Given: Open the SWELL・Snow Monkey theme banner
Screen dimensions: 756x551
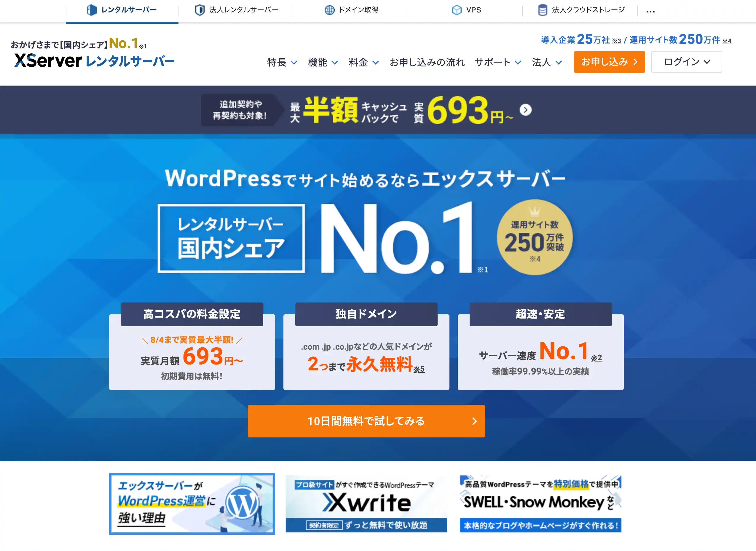Looking at the screenshot, I should pos(540,504).
